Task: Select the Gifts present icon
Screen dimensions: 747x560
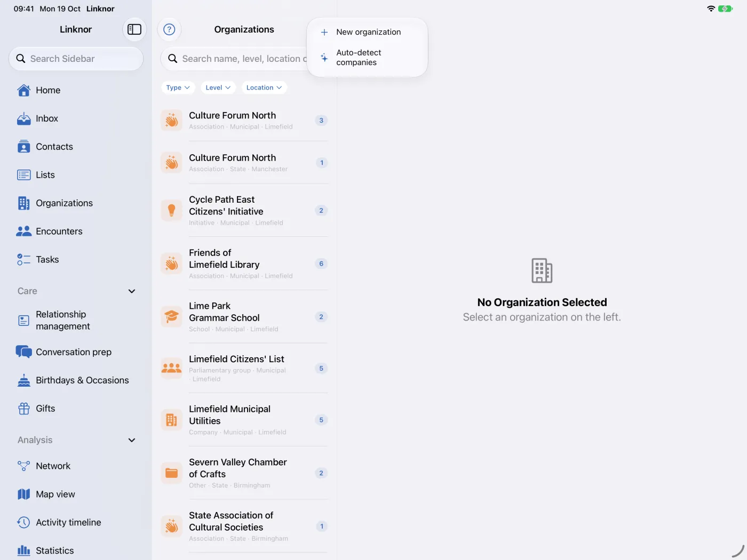Action: coord(24,409)
